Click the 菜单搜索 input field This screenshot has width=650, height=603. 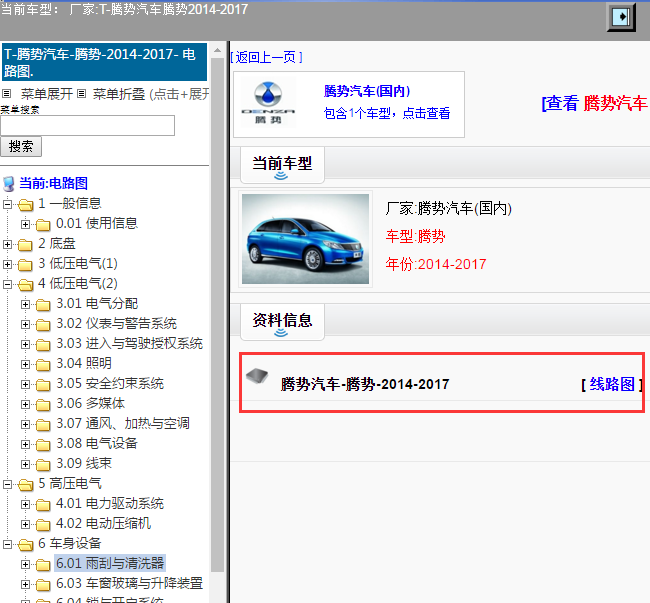[87, 126]
